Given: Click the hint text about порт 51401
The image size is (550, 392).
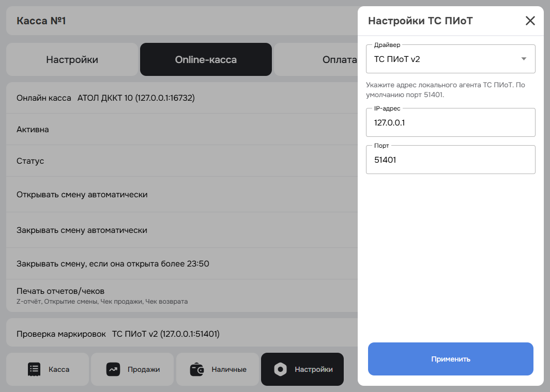Looking at the screenshot, I should tap(446, 90).
